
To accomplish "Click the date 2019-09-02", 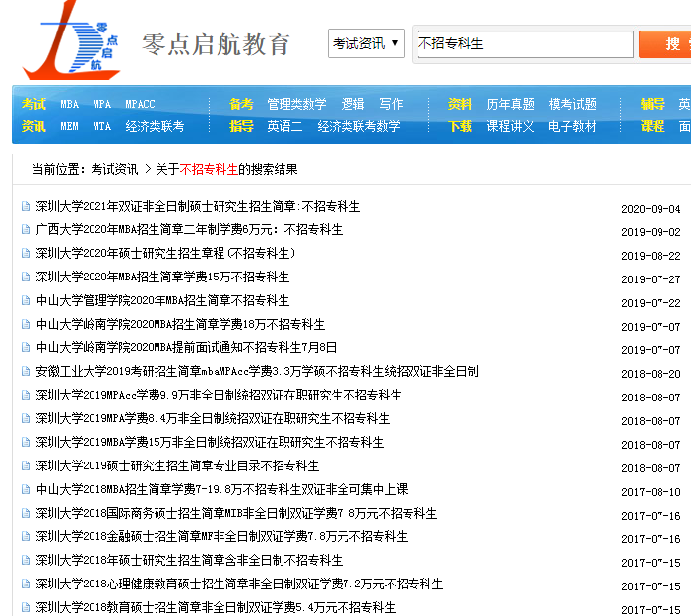I will coord(651,232).
